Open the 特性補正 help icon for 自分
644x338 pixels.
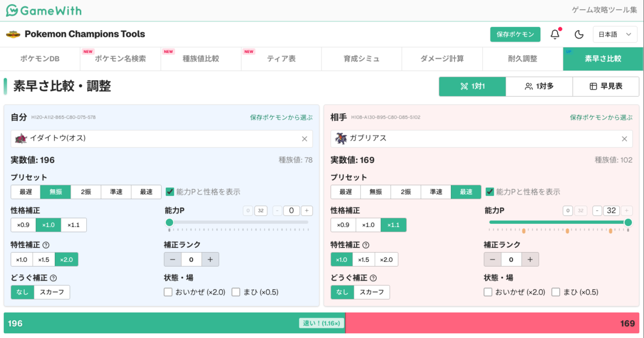[x=46, y=245]
